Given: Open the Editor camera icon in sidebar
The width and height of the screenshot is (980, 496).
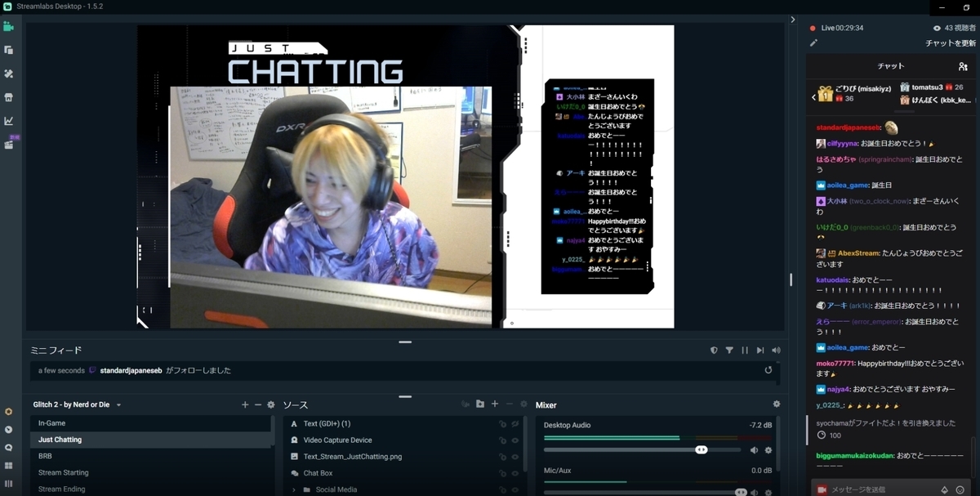Looking at the screenshot, I should (x=8, y=26).
